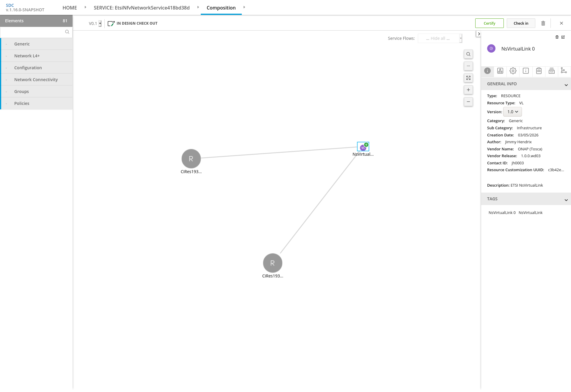The height and width of the screenshot is (392, 571).
Task: Focus the Elements search input field
Action: 33,32
